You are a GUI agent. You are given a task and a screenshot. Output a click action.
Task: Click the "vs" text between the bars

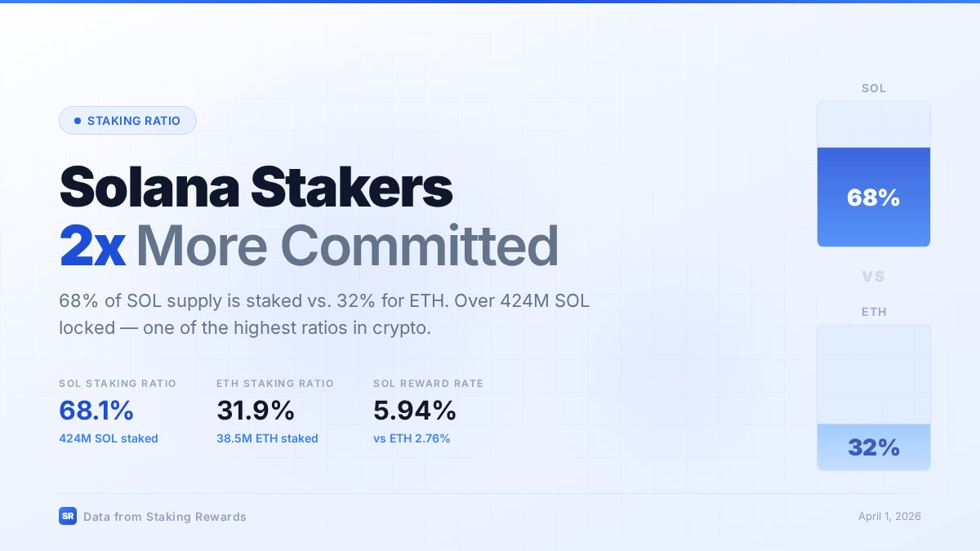873,276
